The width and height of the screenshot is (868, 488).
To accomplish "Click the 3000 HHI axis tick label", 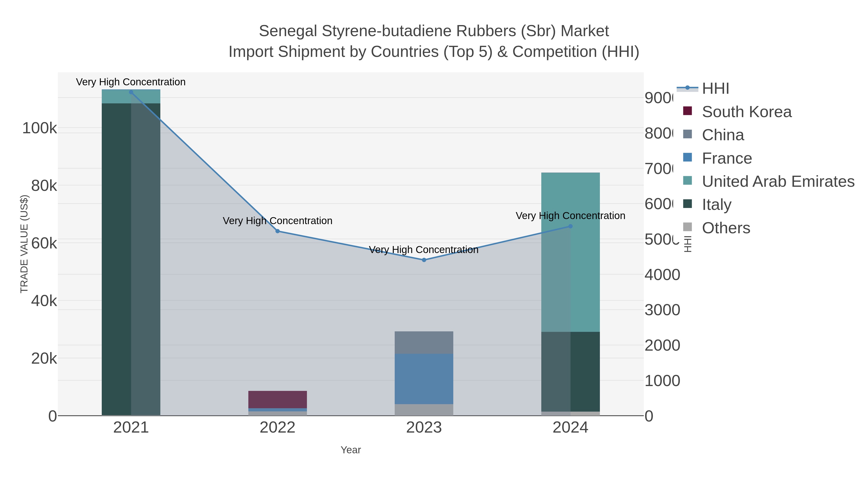I will click(x=663, y=310).
